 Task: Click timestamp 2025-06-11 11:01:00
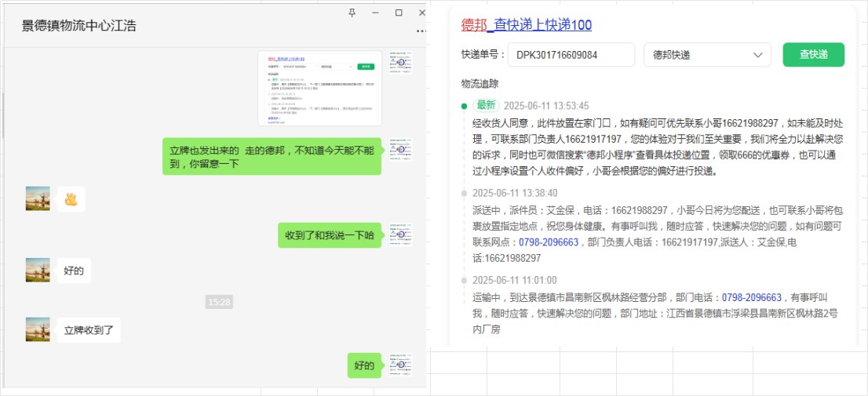(514, 280)
